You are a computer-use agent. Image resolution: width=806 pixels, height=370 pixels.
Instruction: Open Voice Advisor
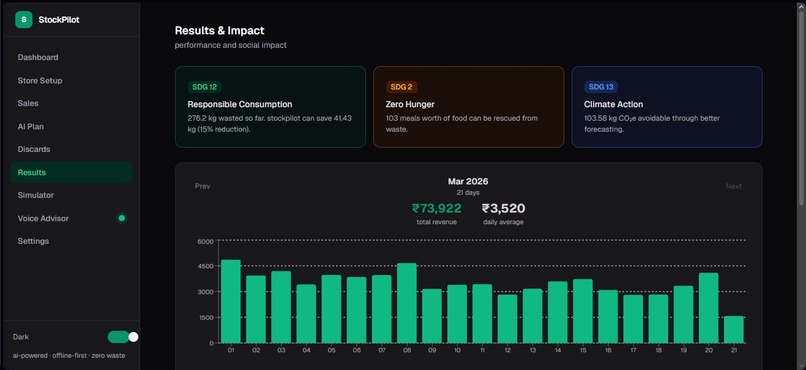pyautogui.click(x=71, y=218)
